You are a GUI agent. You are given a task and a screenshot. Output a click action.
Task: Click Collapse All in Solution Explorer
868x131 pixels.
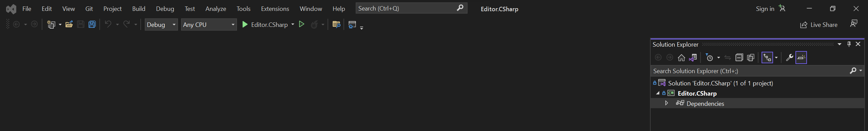pyautogui.click(x=739, y=58)
